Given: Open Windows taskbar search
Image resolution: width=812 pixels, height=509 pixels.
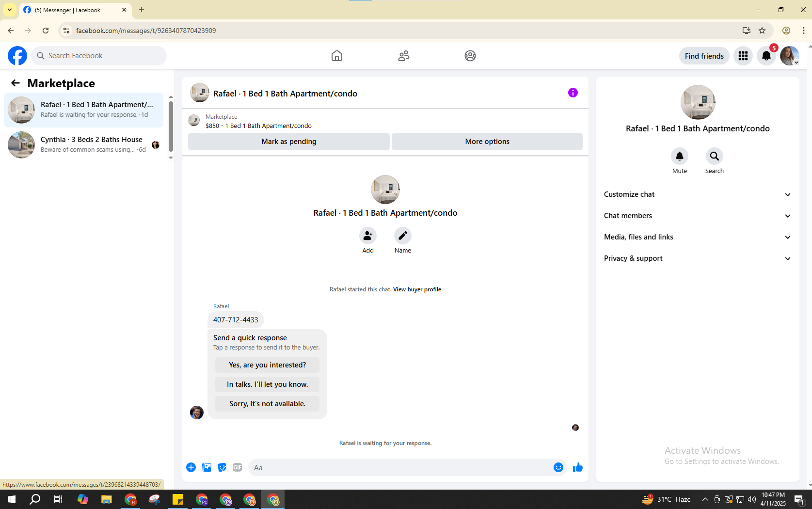Looking at the screenshot, I should coord(35,499).
